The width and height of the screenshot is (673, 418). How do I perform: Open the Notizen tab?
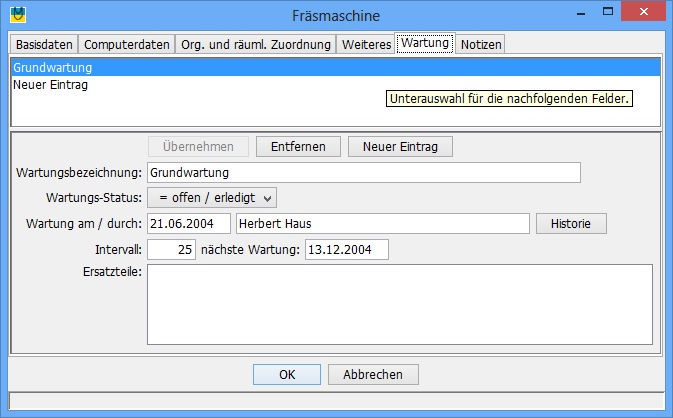(x=481, y=44)
